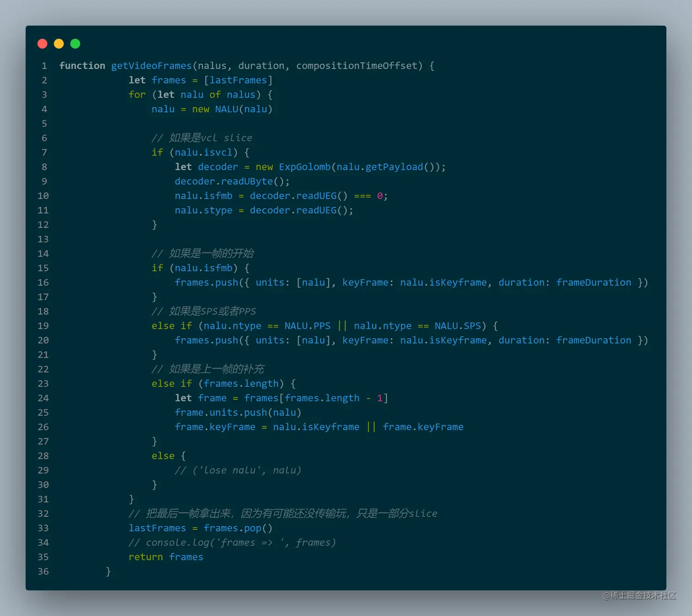Click the keyword function on line 1

tap(82, 65)
